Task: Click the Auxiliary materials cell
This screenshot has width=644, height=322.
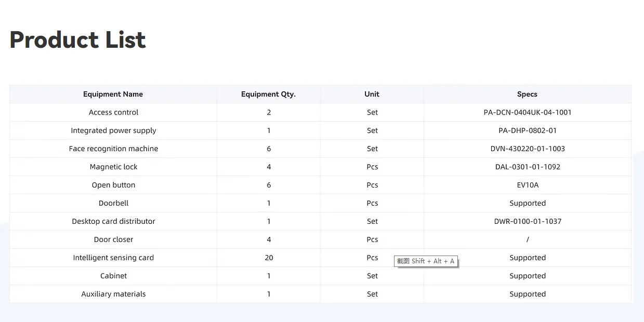Action: [x=113, y=294]
